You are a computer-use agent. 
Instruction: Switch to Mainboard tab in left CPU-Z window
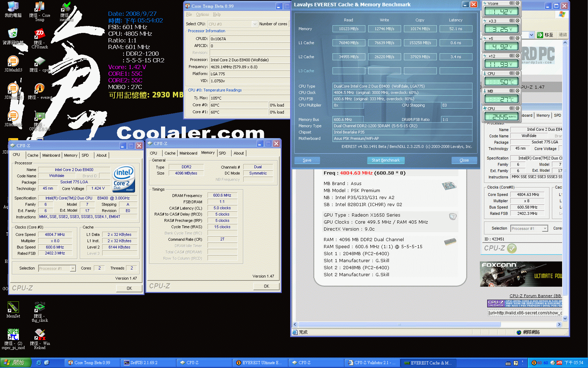click(x=51, y=155)
